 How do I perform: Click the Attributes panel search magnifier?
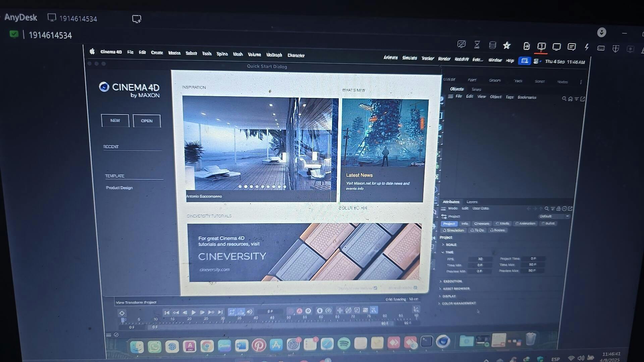[546, 208]
